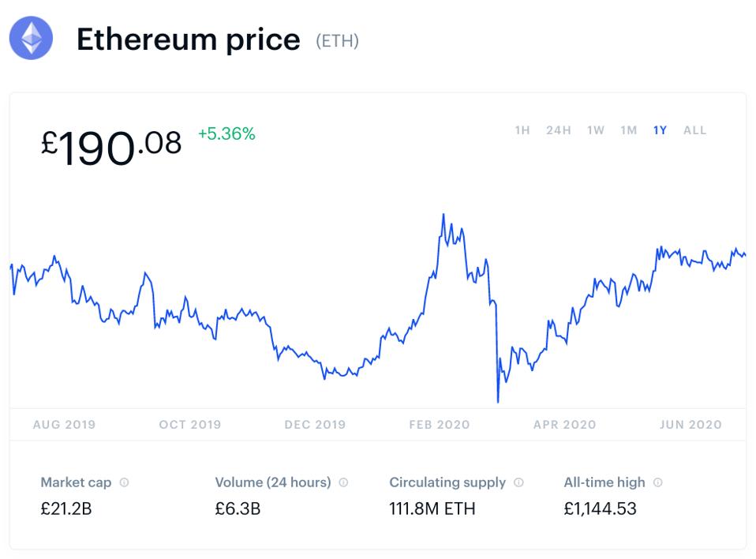Open the All-time high info icon
The image size is (756, 559).
coord(658,482)
